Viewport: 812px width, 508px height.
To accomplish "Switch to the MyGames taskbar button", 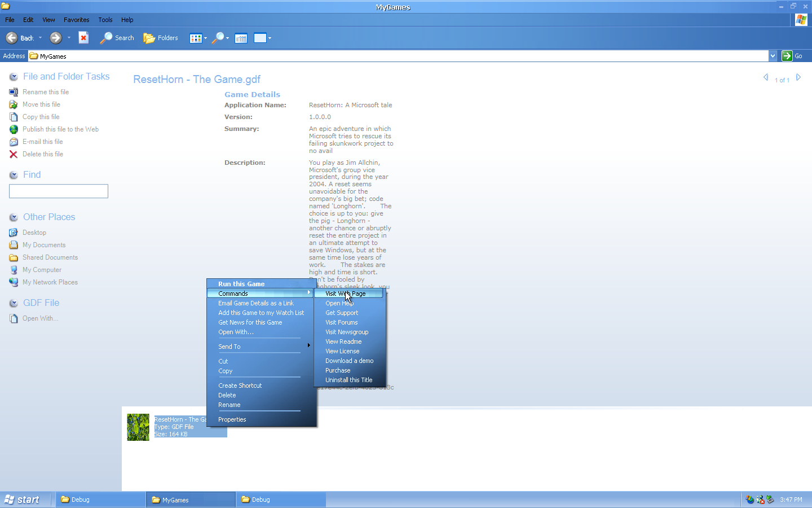I will click(191, 500).
